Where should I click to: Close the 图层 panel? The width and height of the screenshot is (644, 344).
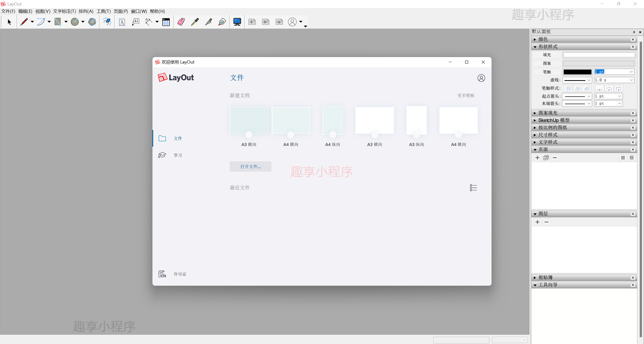click(633, 214)
